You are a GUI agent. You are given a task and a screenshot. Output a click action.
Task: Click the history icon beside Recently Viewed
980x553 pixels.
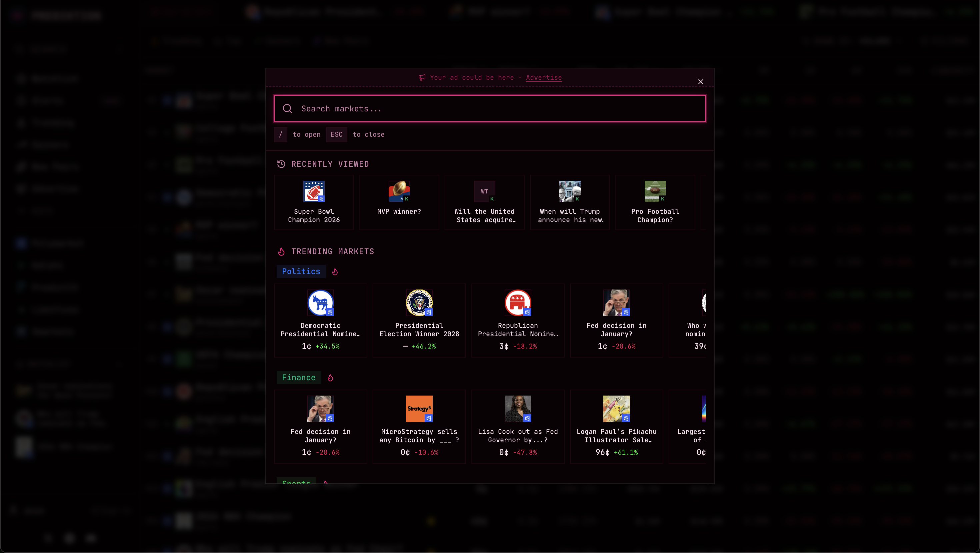point(281,164)
